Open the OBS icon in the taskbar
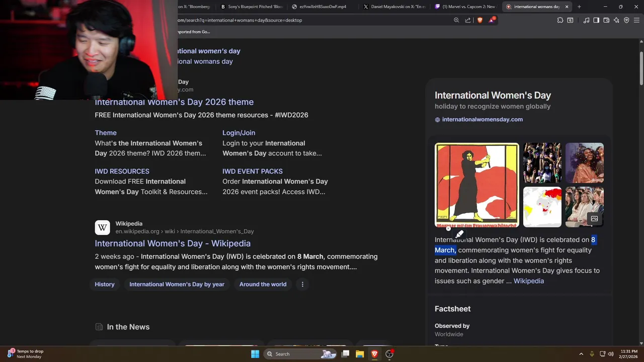The width and height of the screenshot is (644, 362). click(x=389, y=354)
